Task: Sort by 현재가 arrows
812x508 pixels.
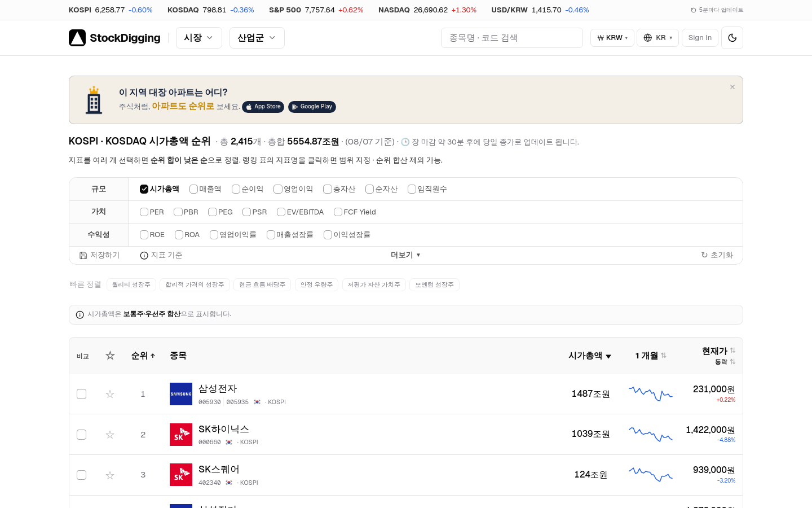Action: tap(732, 351)
